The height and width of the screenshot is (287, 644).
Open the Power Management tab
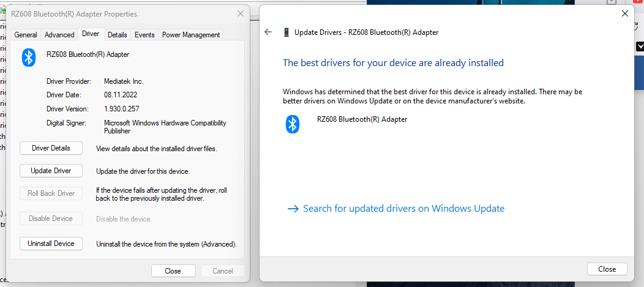[x=191, y=35]
